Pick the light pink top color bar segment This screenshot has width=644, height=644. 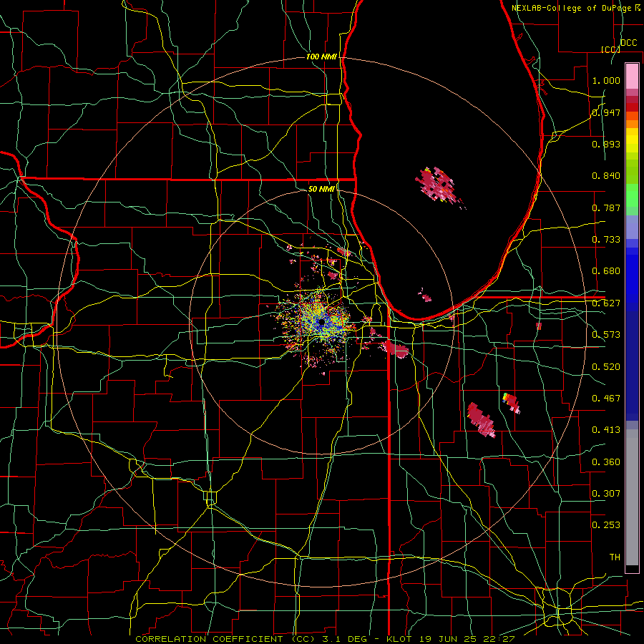pyautogui.click(x=632, y=77)
